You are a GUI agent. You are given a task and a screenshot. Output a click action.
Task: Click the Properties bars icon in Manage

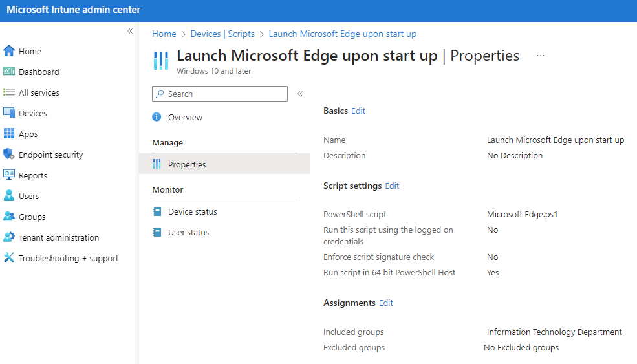157,164
